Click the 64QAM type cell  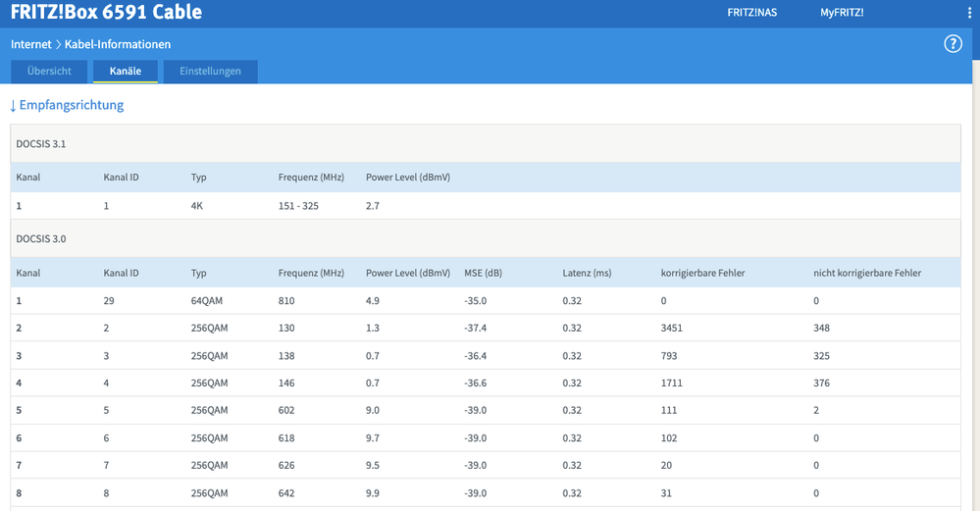pyautogui.click(x=207, y=300)
